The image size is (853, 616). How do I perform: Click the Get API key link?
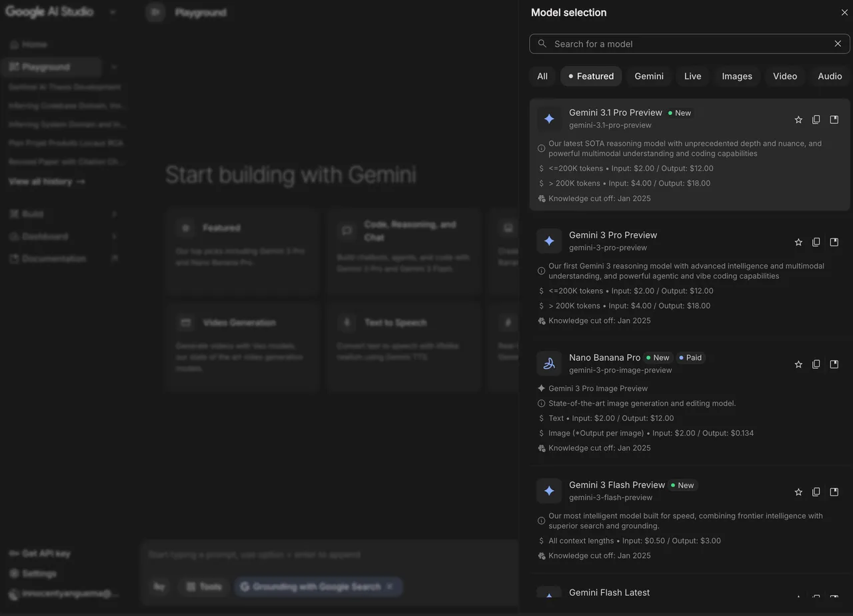coord(45,553)
